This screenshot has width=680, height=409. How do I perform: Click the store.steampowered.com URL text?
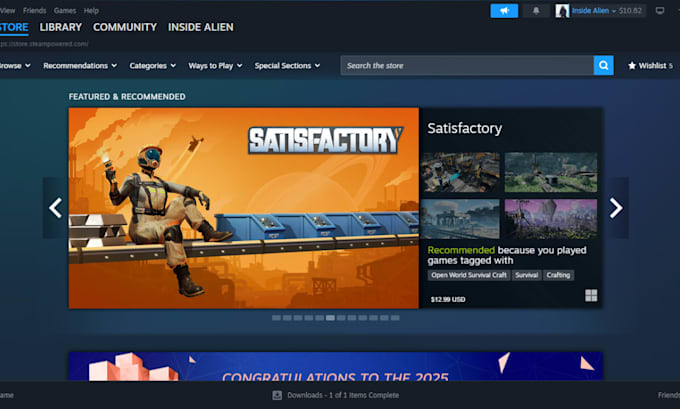coord(44,44)
